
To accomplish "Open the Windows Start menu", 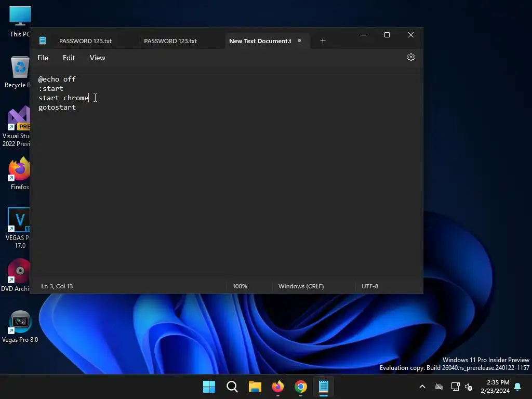I will (209, 387).
